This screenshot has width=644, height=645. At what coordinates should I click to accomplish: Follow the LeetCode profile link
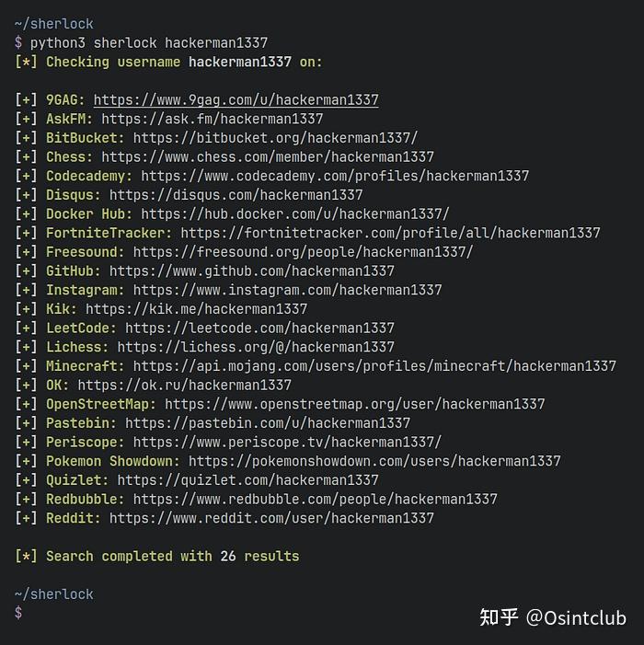259,328
